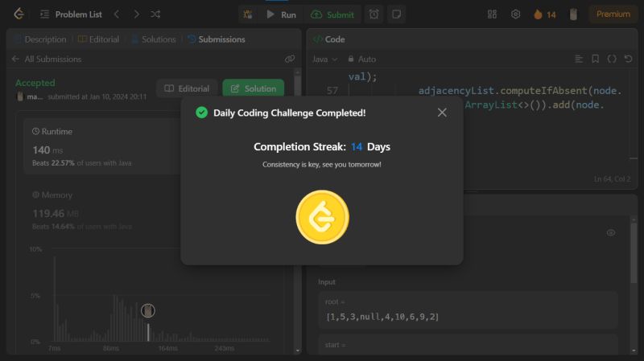Switch to the Editorial tab

tap(98, 39)
